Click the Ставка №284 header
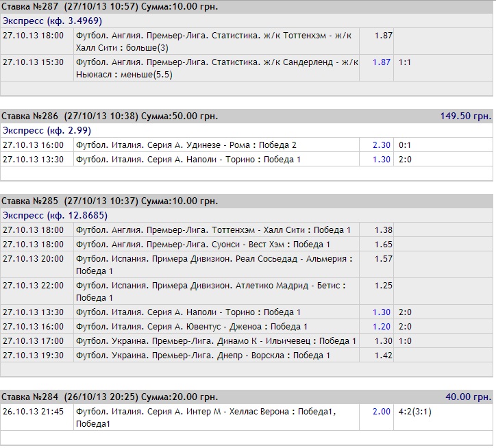The width and height of the screenshot is (496, 448). 110,397
